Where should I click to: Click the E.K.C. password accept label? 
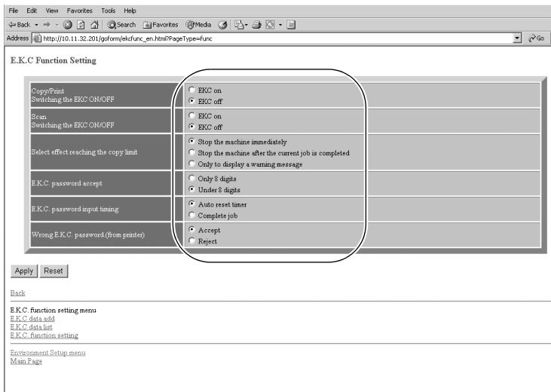(x=67, y=183)
